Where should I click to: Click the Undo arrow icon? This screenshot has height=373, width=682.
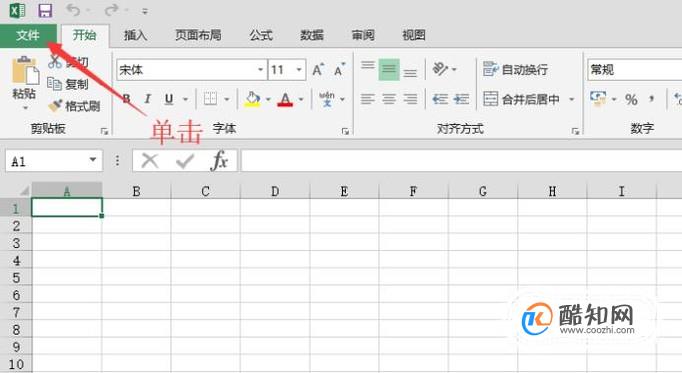coord(74,10)
